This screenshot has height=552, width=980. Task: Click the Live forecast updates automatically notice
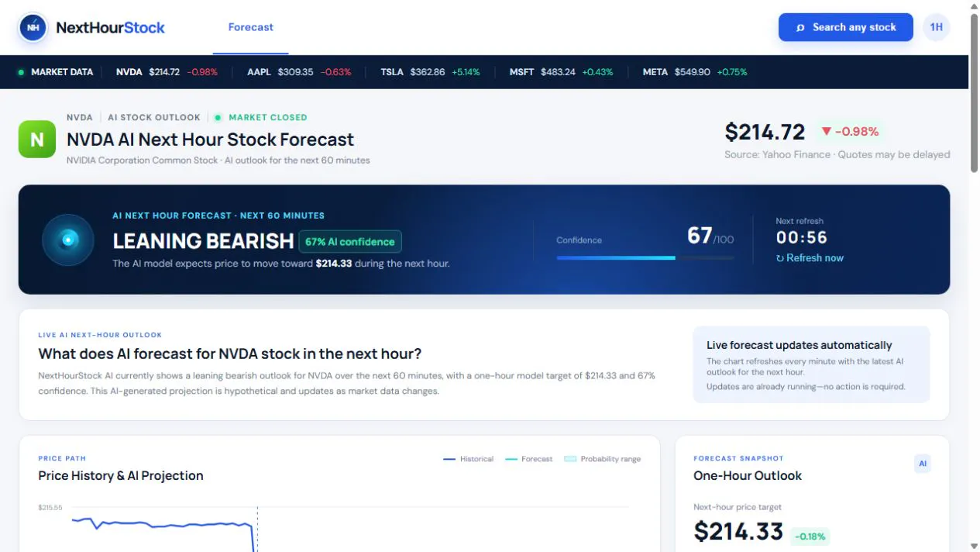pos(811,364)
